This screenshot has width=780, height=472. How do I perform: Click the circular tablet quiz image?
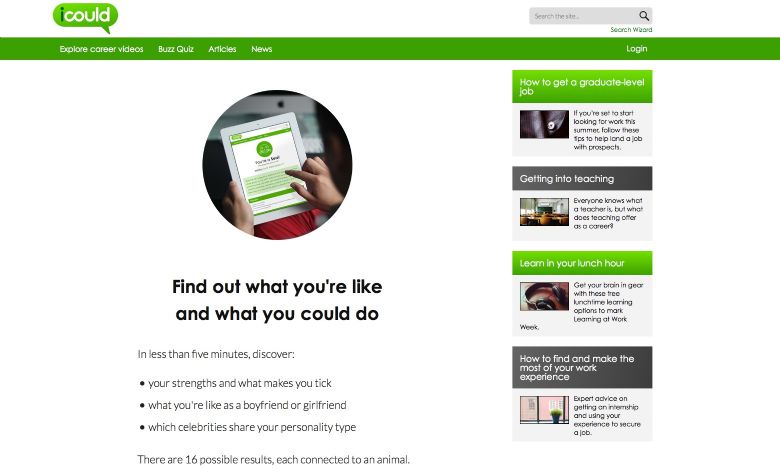(277, 165)
